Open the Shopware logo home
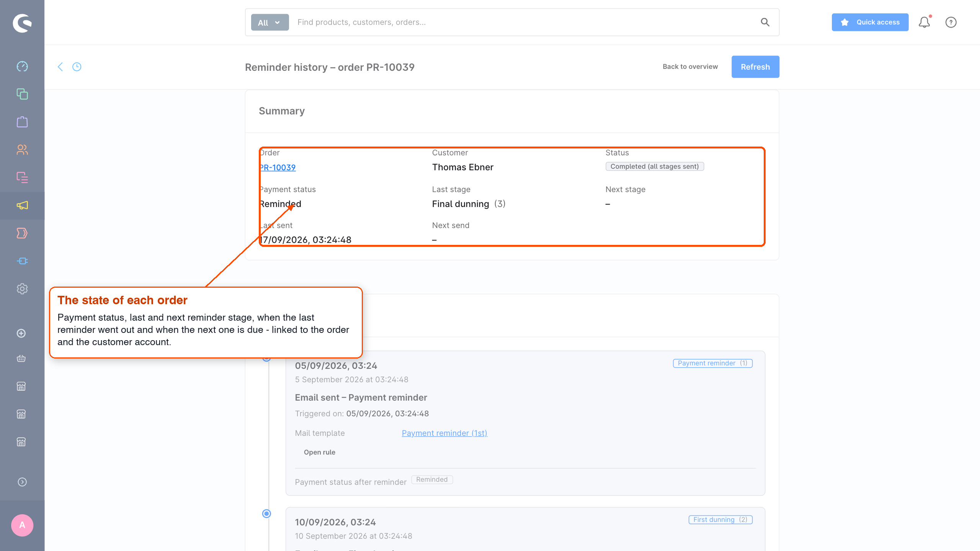The height and width of the screenshot is (551, 980). [22, 23]
